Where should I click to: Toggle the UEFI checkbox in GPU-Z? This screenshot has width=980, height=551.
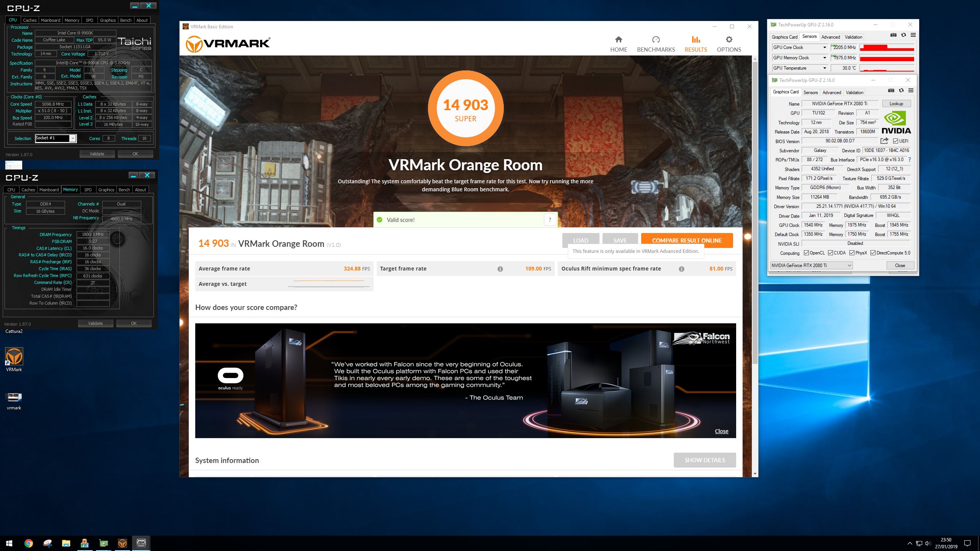[x=895, y=141]
